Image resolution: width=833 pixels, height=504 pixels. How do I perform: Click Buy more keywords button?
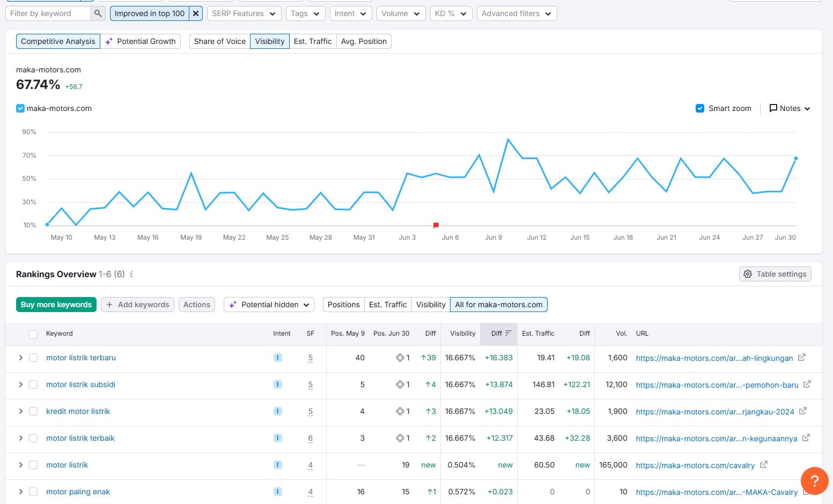56,305
